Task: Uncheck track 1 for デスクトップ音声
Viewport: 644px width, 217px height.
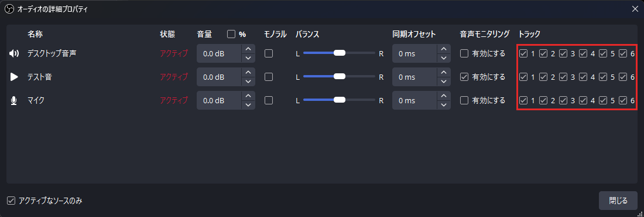Action: coord(523,53)
